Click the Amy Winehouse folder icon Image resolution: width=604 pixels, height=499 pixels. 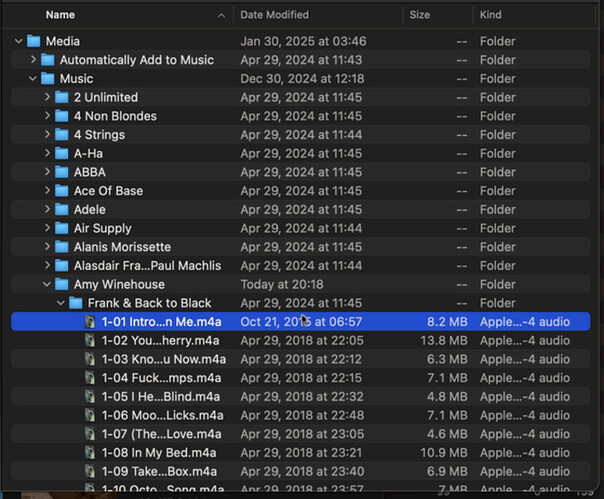(x=62, y=284)
